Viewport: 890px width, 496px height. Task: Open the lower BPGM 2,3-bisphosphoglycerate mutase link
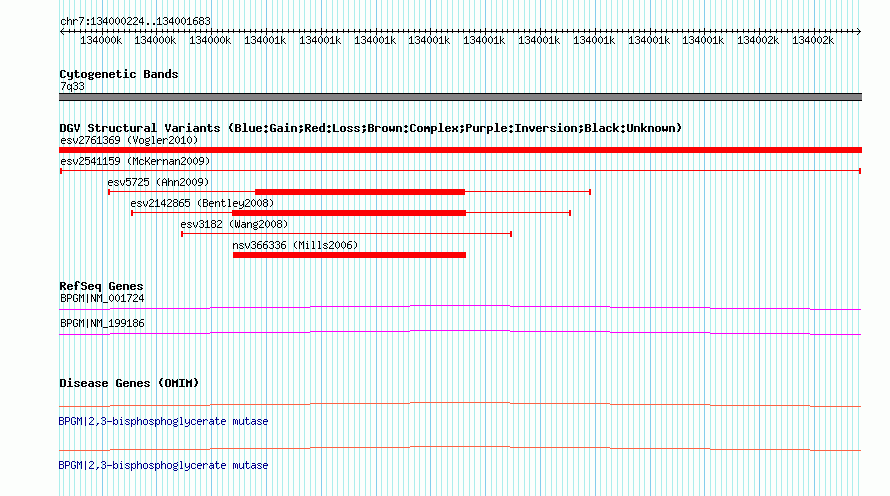(163, 465)
